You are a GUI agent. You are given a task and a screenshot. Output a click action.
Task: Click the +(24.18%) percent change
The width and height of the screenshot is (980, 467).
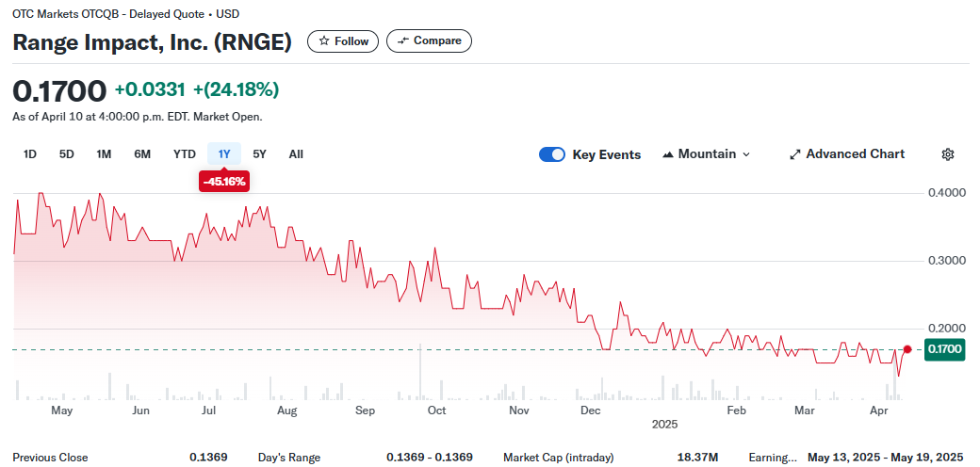(237, 89)
